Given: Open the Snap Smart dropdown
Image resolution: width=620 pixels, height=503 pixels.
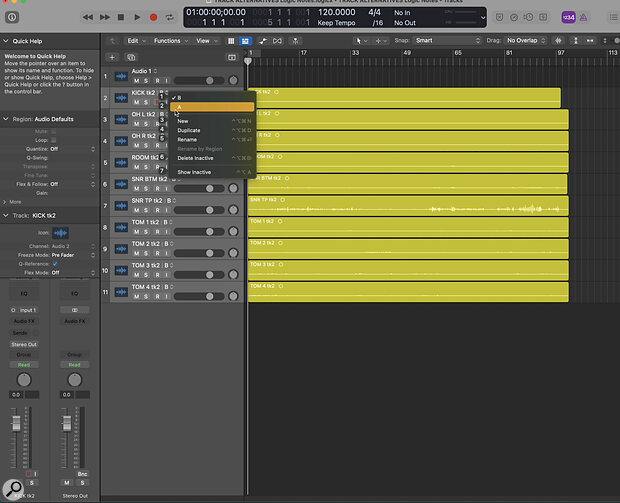Looking at the screenshot, I should pos(447,40).
